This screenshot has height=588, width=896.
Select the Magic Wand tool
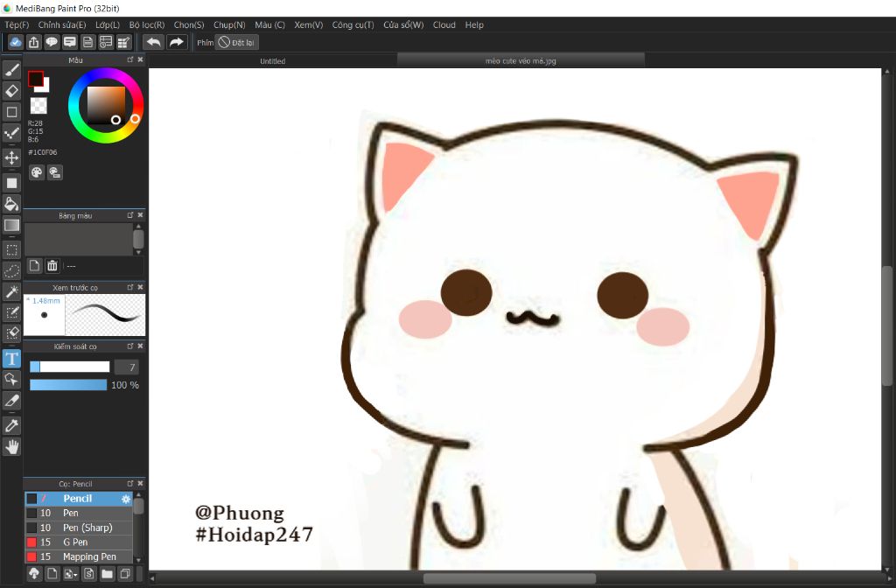coord(11,291)
